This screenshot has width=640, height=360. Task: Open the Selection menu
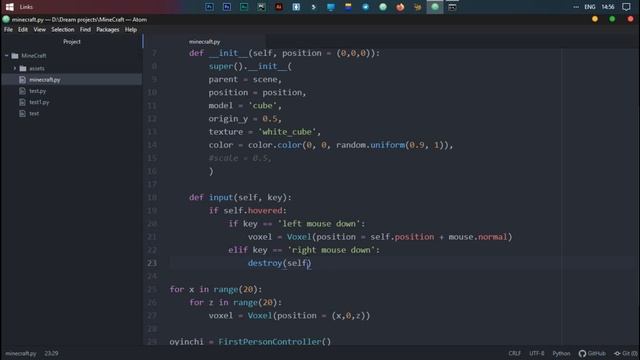tap(62, 29)
